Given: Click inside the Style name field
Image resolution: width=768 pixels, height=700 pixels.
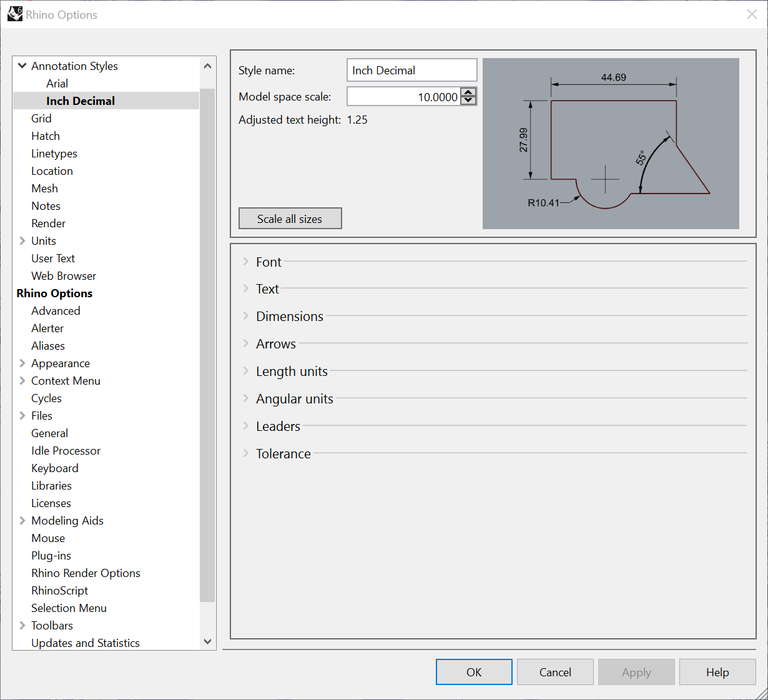Looking at the screenshot, I should click(x=411, y=70).
